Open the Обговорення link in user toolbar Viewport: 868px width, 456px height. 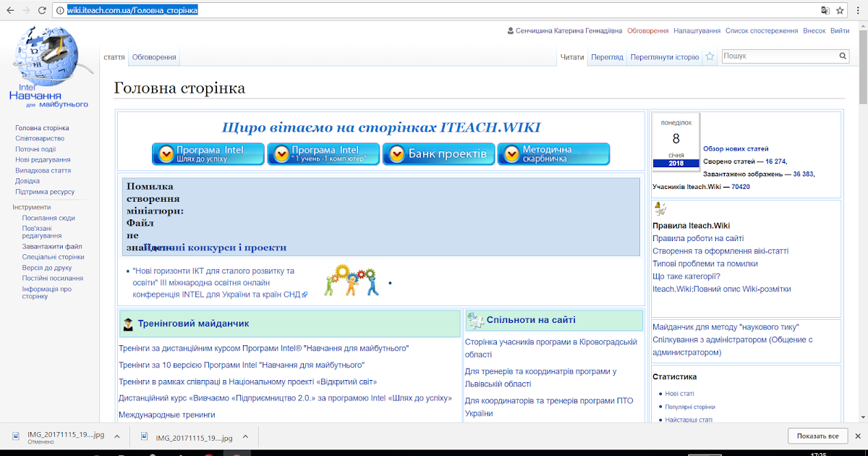point(648,31)
